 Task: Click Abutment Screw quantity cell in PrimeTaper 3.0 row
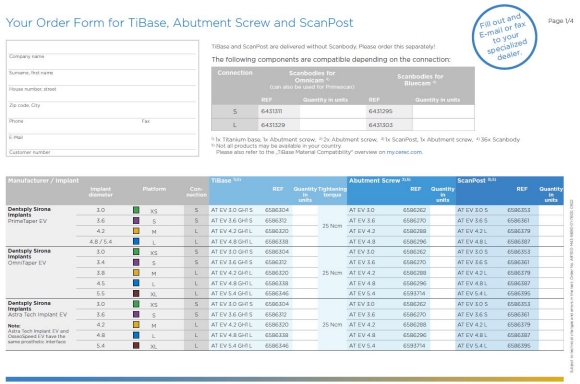click(x=442, y=210)
